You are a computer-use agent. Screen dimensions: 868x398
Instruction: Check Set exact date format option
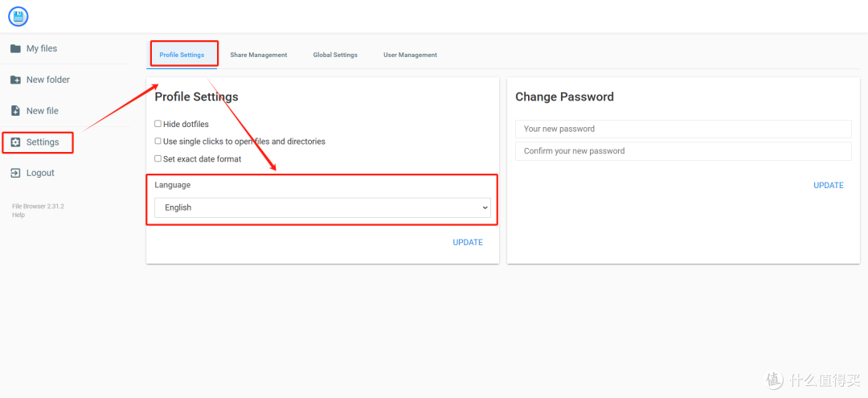pyautogui.click(x=158, y=158)
